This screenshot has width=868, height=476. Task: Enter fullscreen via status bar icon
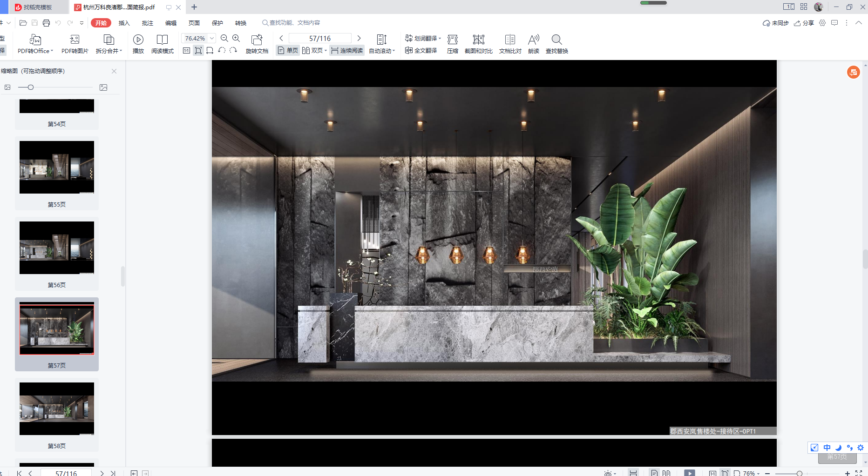[859, 473]
